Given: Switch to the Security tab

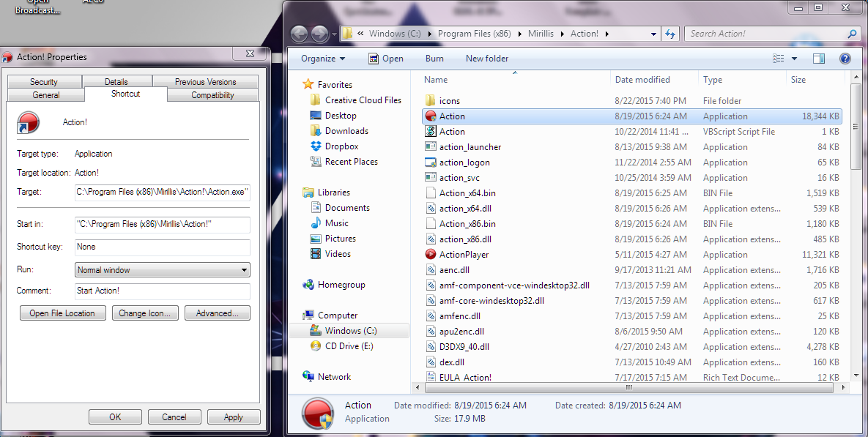Looking at the screenshot, I should point(44,81).
